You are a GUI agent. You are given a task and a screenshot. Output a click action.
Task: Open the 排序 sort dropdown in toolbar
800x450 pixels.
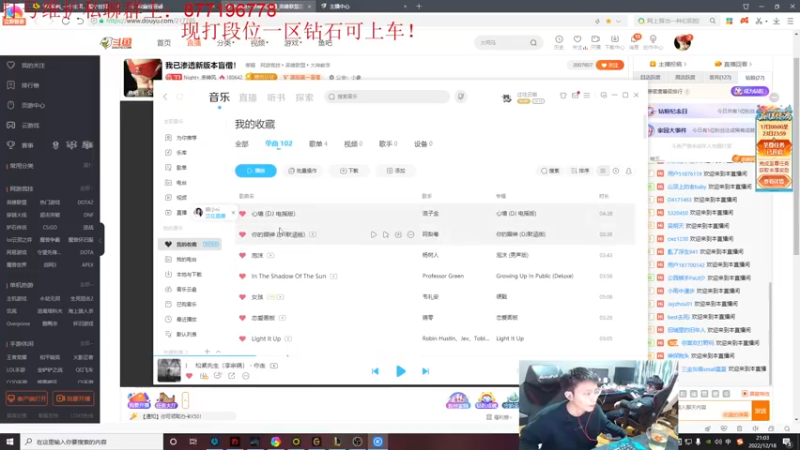pos(580,171)
